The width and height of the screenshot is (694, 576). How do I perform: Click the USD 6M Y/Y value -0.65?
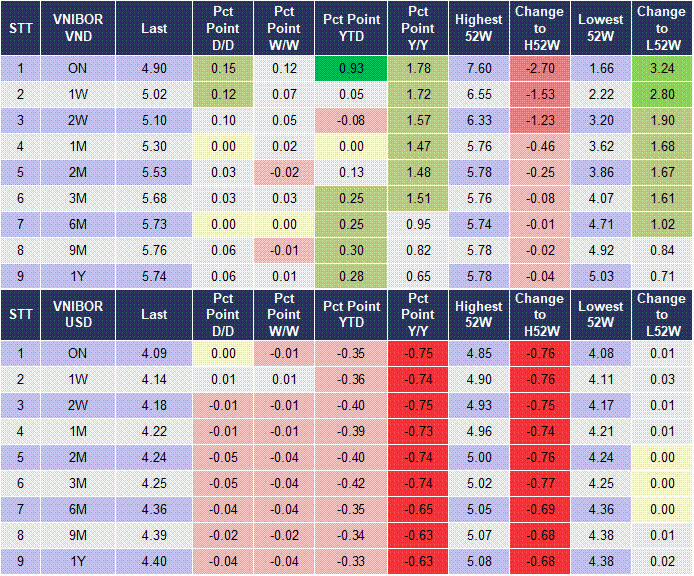click(x=418, y=509)
